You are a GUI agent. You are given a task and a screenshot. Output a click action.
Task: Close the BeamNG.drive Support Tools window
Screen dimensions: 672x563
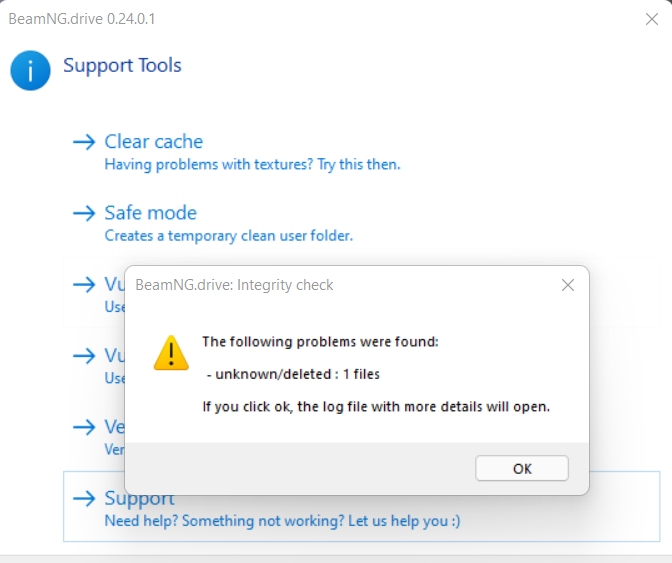coord(652,19)
